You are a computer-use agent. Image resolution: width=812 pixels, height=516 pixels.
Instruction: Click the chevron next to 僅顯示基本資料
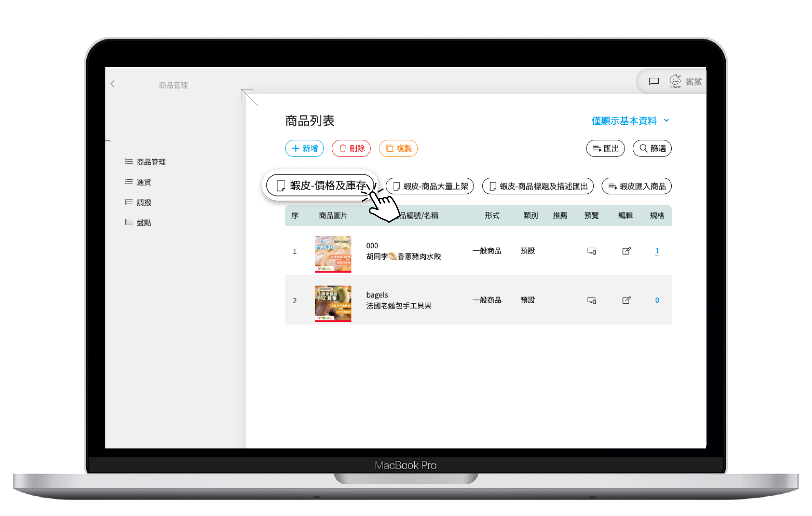666,120
